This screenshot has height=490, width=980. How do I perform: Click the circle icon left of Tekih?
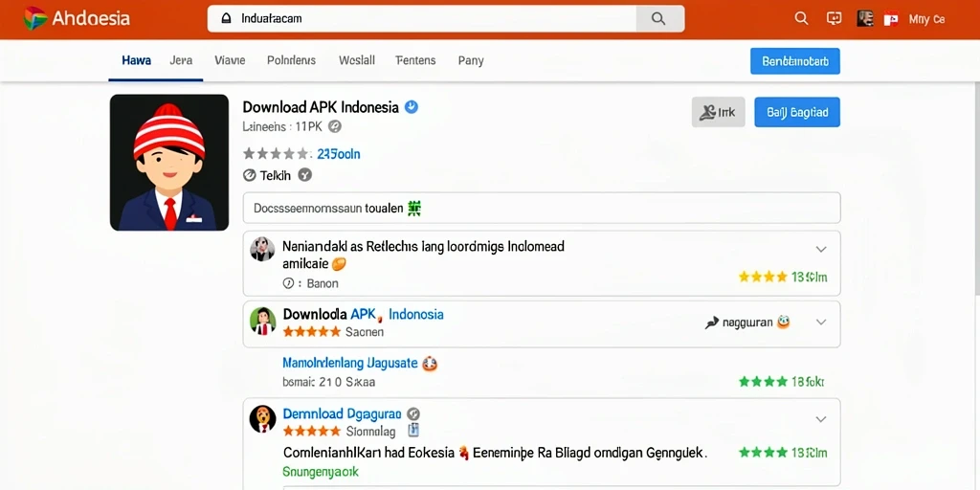click(250, 176)
